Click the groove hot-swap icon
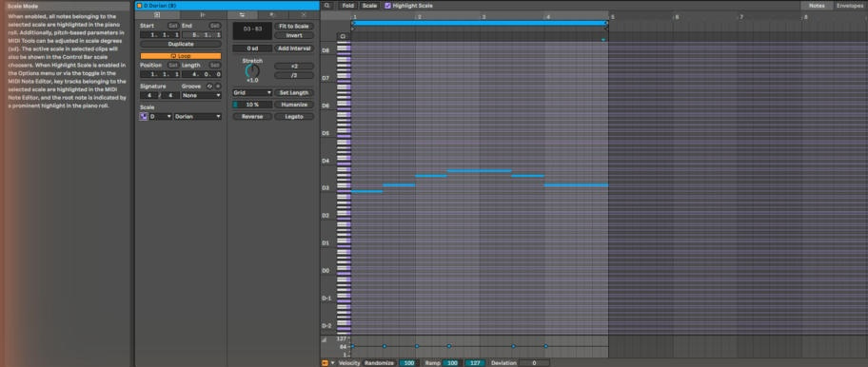 [x=209, y=87]
